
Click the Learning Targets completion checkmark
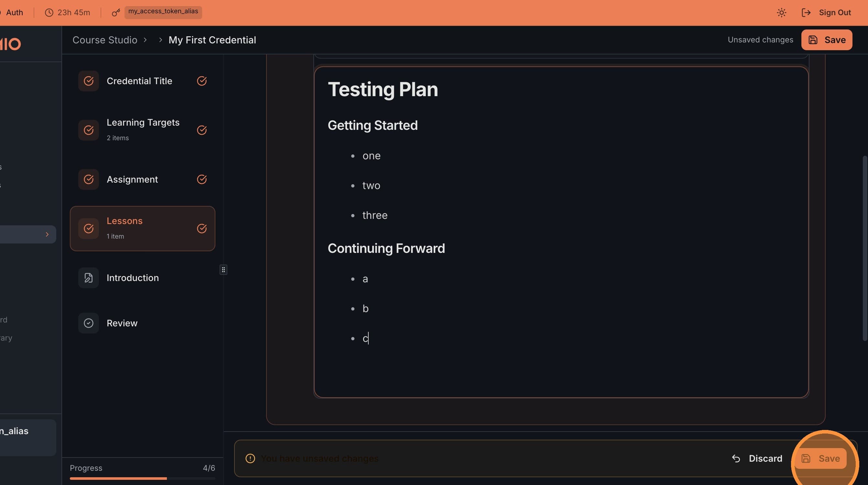201,130
